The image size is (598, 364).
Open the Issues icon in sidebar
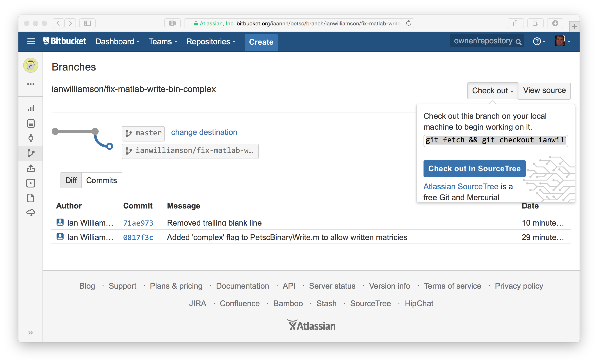31,183
